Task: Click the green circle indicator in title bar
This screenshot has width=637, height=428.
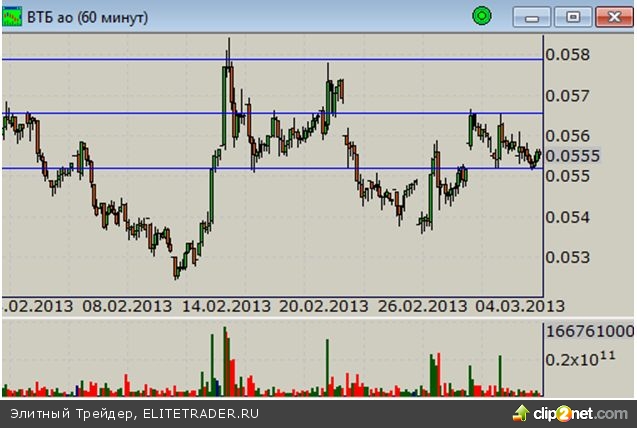Action: pos(482,16)
